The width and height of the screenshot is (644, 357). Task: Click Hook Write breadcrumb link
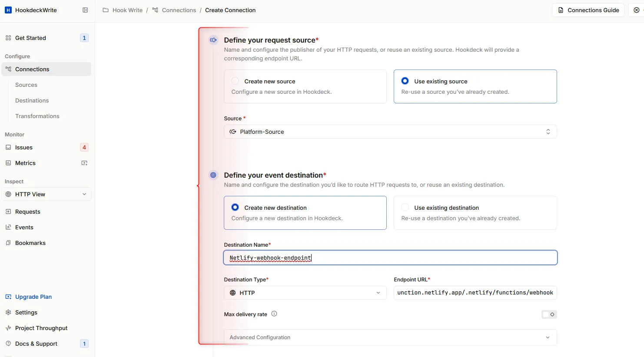[x=127, y=10]
